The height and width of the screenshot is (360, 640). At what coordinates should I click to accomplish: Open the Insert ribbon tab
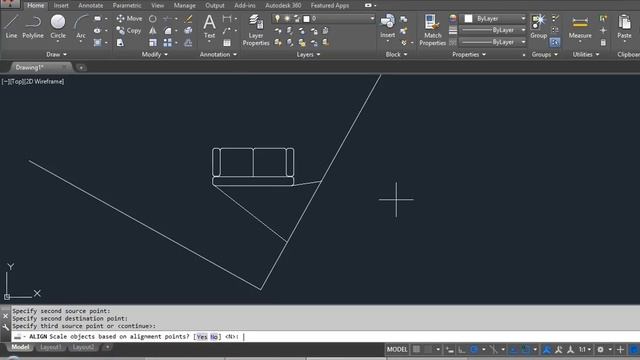pos(61,5)
